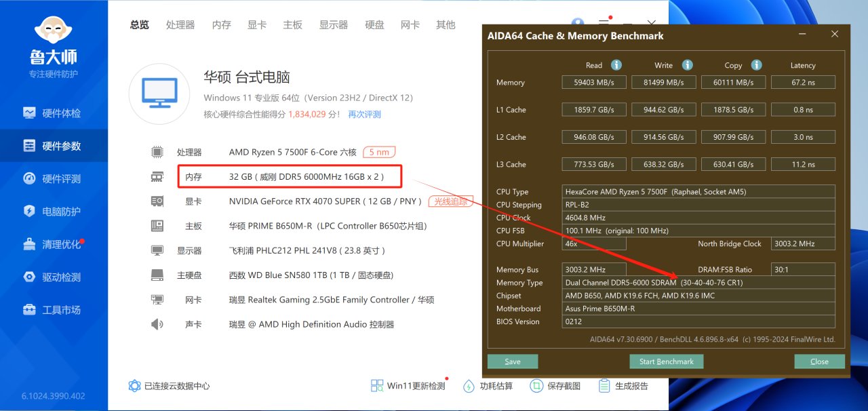
Task: Click the 5 nm processor badge
Action: point(379,152)
